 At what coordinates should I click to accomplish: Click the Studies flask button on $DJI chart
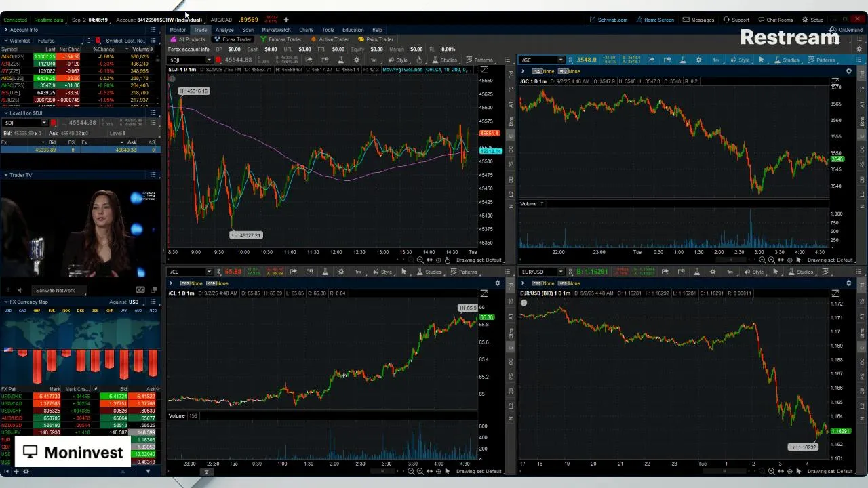(444, 60)
